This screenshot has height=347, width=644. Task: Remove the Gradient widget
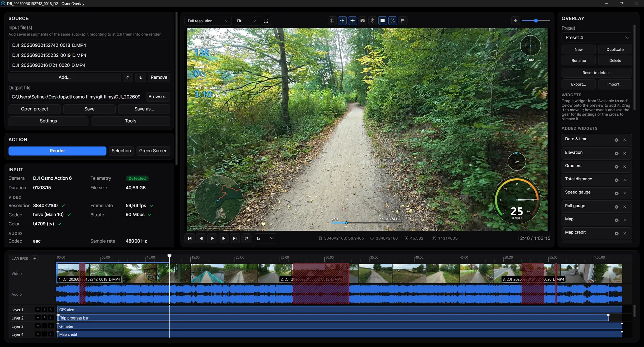point(625,167)
